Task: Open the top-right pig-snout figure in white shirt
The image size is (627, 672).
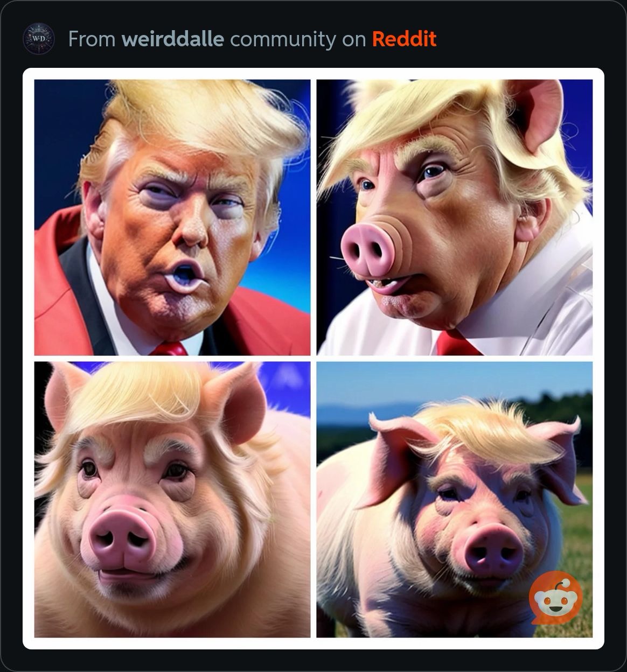Action: click(x=455, y=218)
